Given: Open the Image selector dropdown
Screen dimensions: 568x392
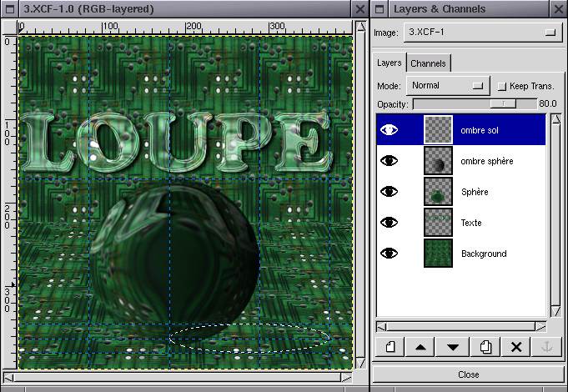Looking at the screenshot, I should click(x=481, y=33).
